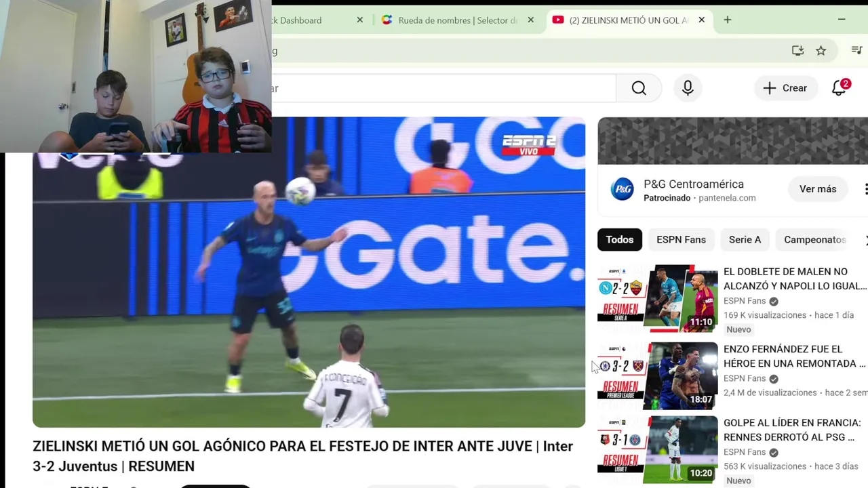Click the 18:07 duration badge

(701, 399)
